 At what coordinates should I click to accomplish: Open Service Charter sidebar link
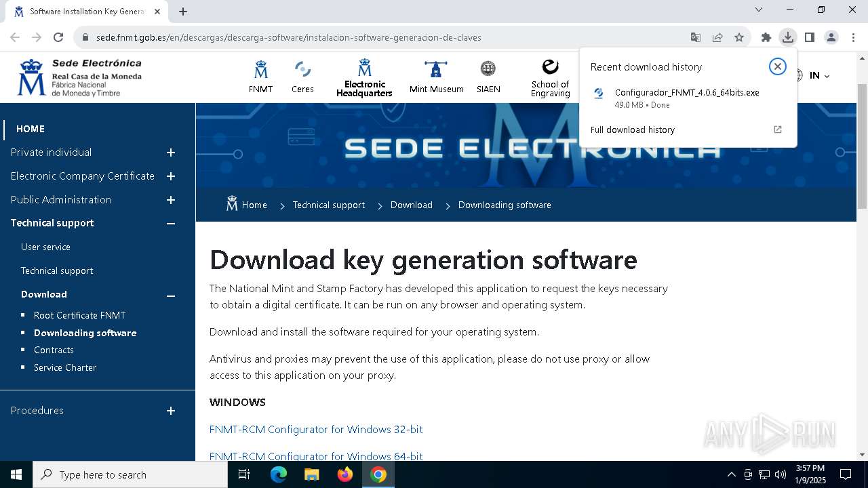coord(65,367)
